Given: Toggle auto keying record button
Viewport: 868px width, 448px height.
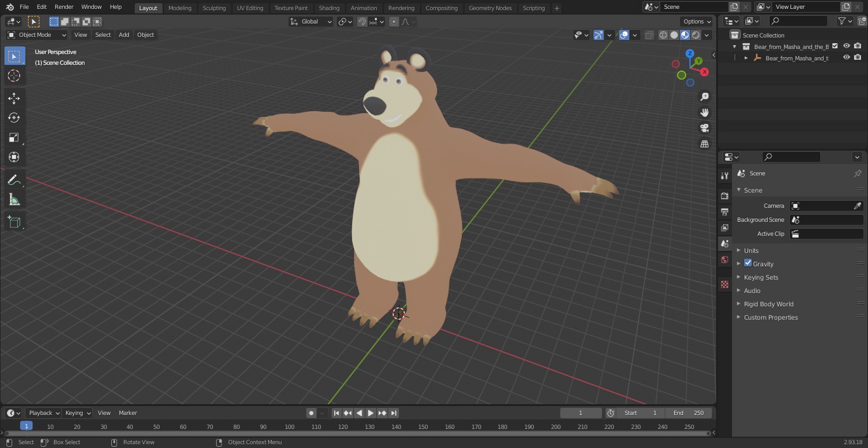Looking at the screenshot, I should click(311, 413).
